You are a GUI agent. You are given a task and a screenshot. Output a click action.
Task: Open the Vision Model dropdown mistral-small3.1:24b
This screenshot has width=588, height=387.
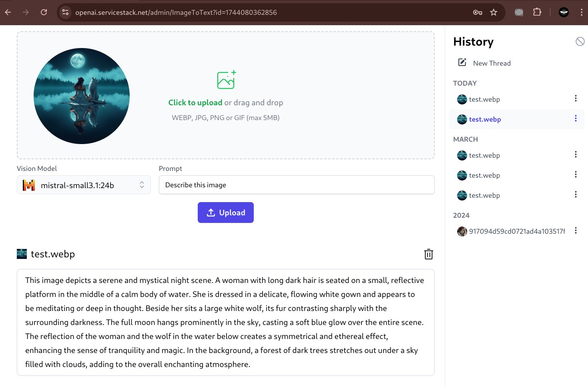pos(84,185)
